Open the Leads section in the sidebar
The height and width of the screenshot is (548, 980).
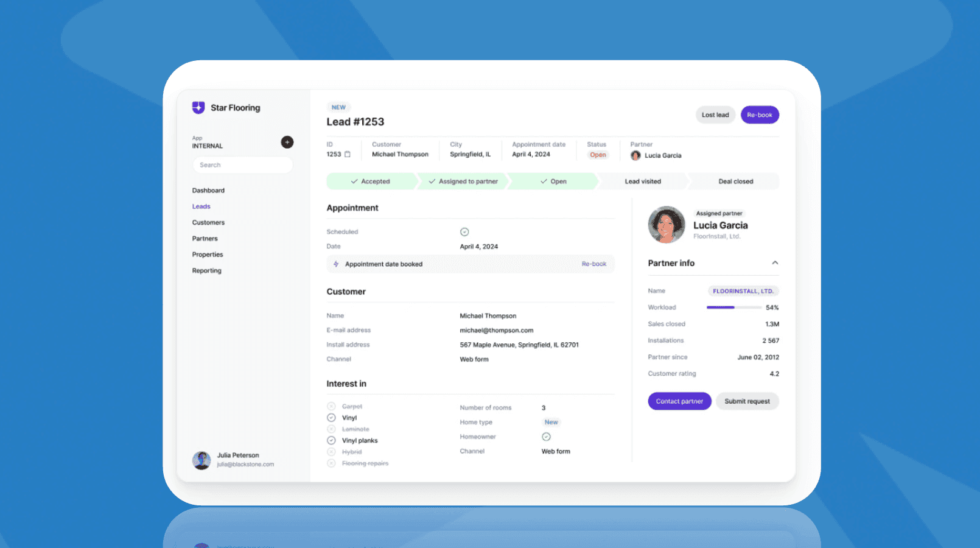(x=201, y=206)
